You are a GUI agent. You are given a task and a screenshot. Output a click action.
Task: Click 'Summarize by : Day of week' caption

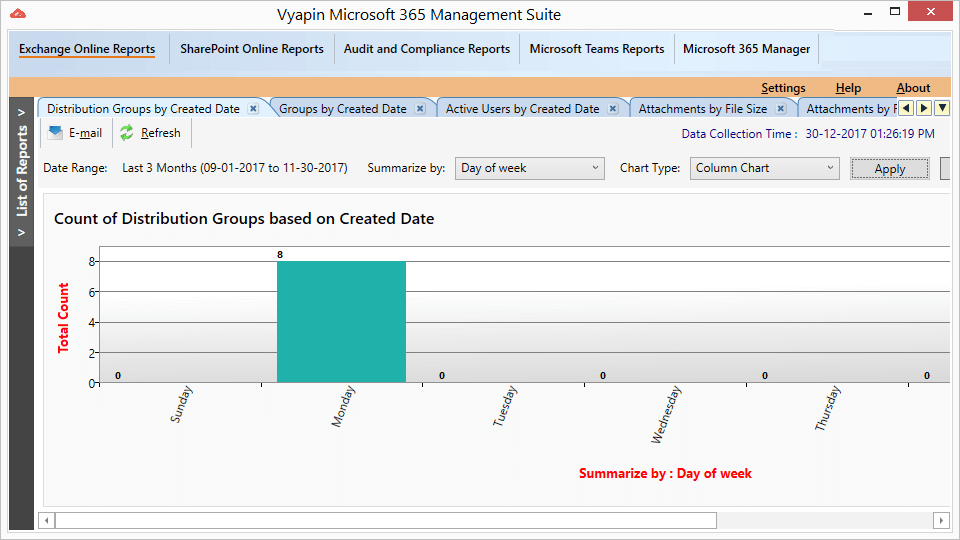tap(665, 473)
